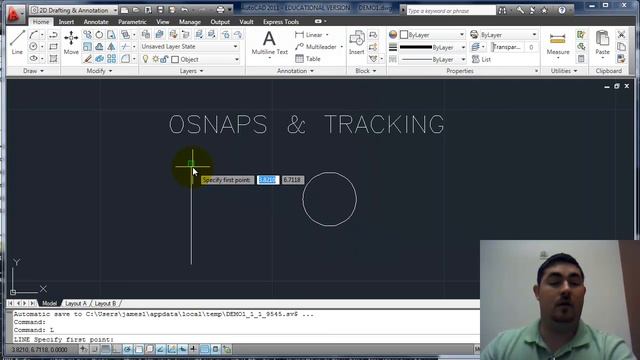The image size is (640, 360).
Task: Toggle Grid Display in status bar
Action: (x=106, y=349)
